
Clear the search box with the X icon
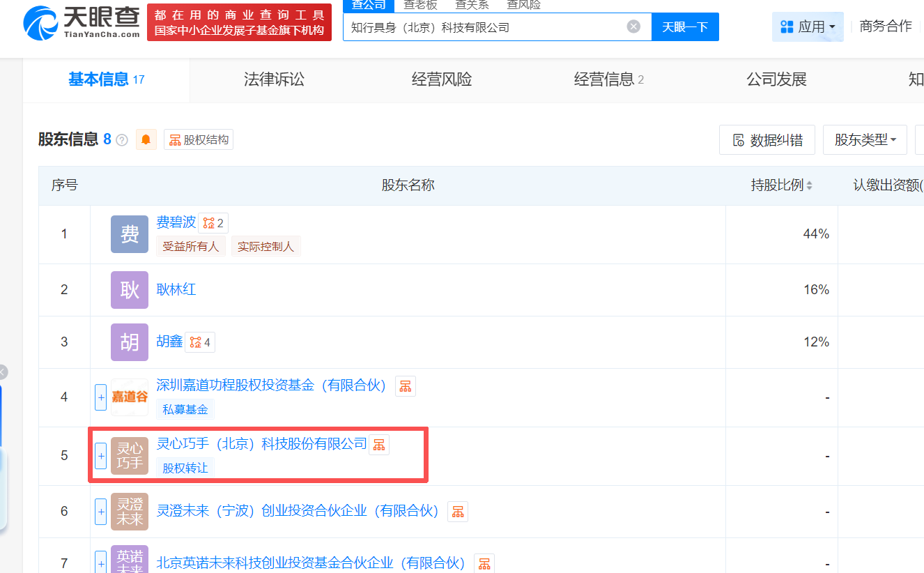click(x=633, y=26)
